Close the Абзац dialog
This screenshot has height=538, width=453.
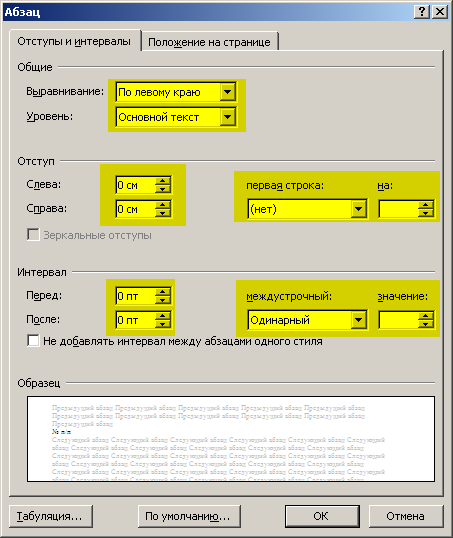[x=440, y=12]
